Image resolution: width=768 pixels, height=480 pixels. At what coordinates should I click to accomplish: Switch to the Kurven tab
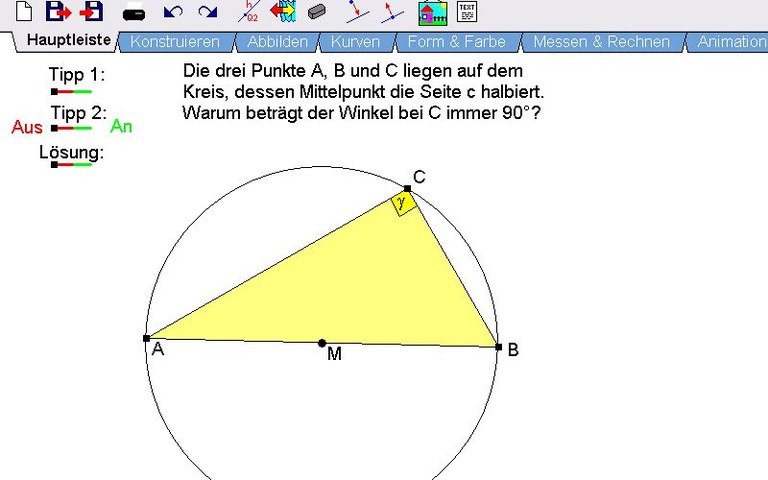[x=356, y=42]
